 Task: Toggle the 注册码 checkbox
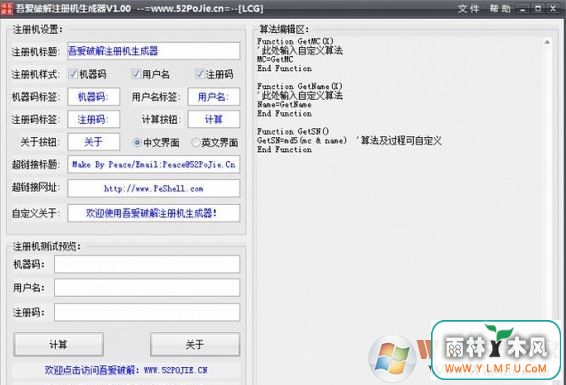click(x=200, y=74)
